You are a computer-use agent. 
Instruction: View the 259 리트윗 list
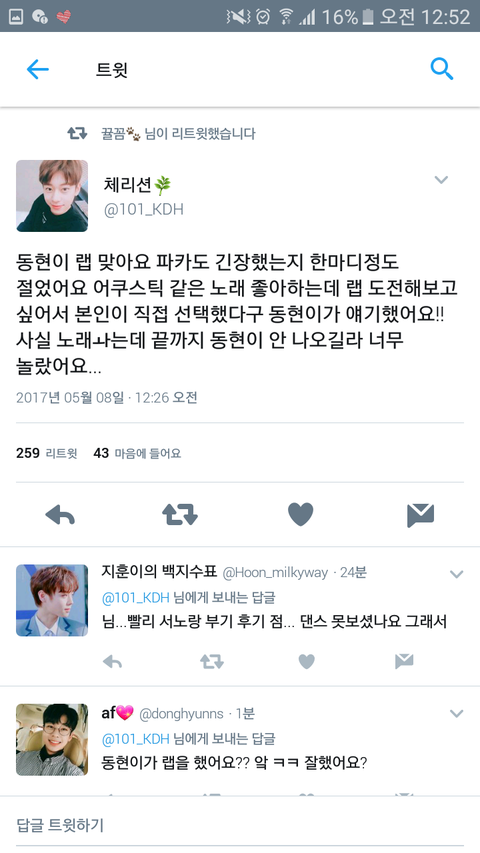(47, 453)
